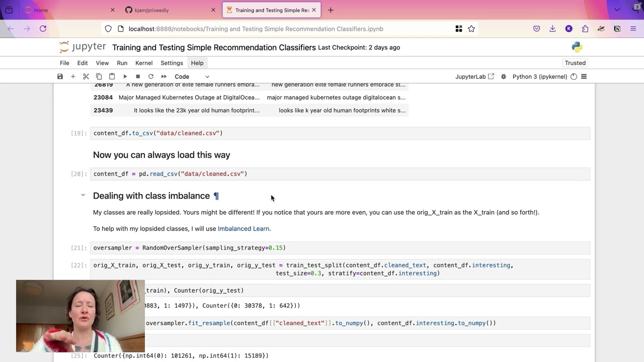Go back in browser history
Viewport: 644px width, 362px height.
pos(11,29)
